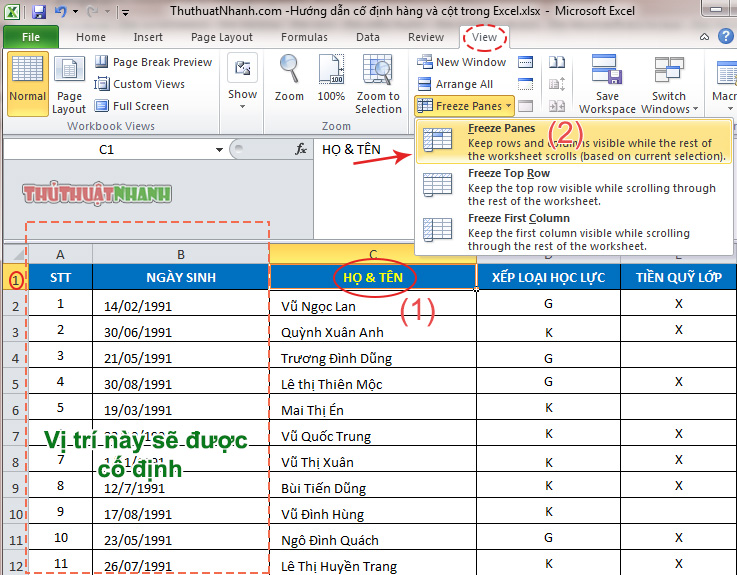Image resolution: width=737 pixels, height=575 pixels.
Task: Click the formula bar text HỌ & TÊN
Action: (351, 150)
